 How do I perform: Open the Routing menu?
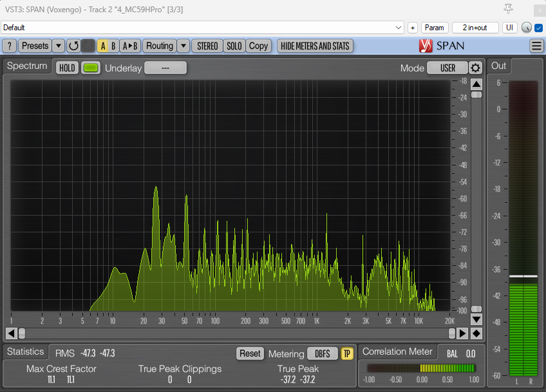[x=159, y=46]
